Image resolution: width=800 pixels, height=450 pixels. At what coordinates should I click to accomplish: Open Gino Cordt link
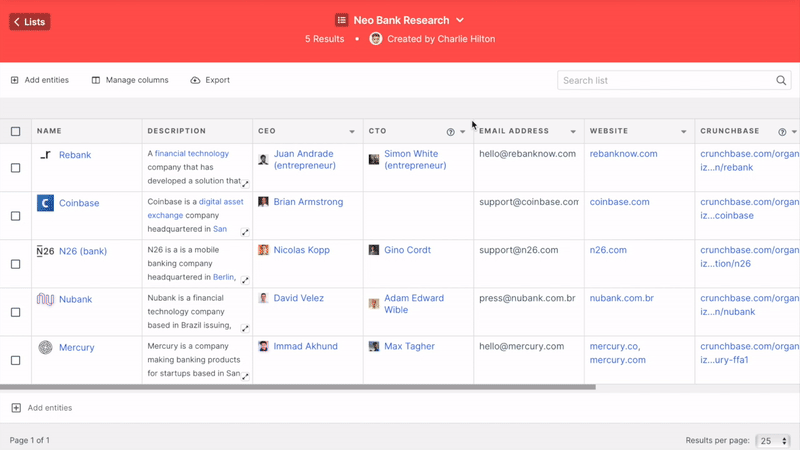tap(407, 250)
